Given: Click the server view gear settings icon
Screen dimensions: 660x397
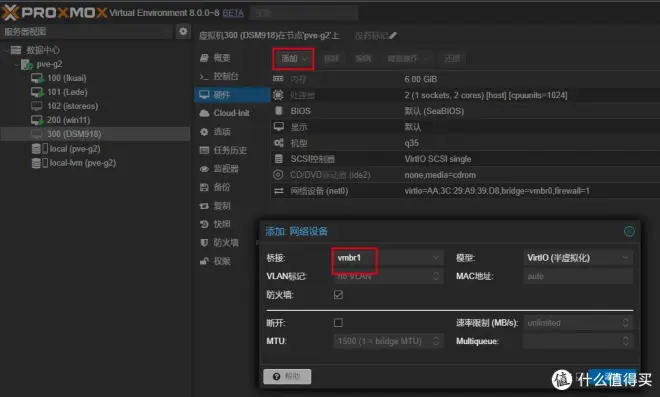Looking at the screenshot, I should coord(183,31).
